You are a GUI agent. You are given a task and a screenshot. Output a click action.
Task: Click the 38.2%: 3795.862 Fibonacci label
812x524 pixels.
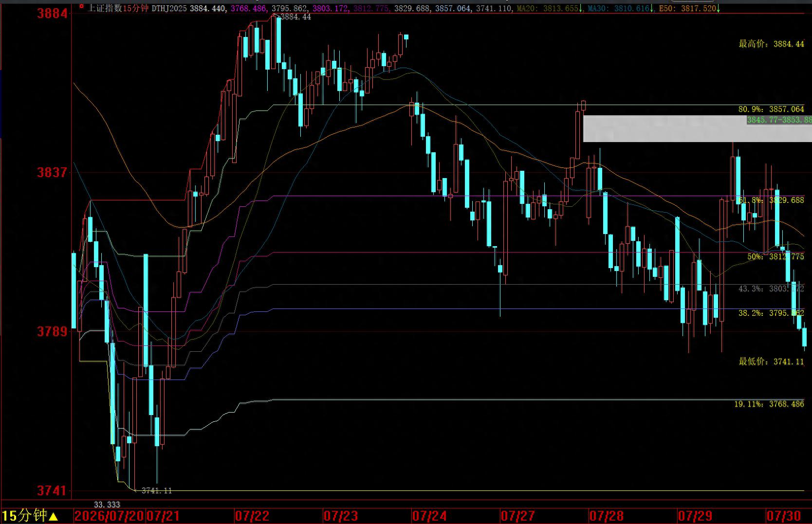(x=771, y=313)
